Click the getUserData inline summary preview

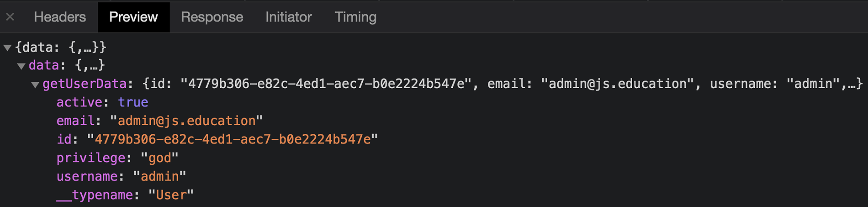pyautogui.click(x=503, y=84)
